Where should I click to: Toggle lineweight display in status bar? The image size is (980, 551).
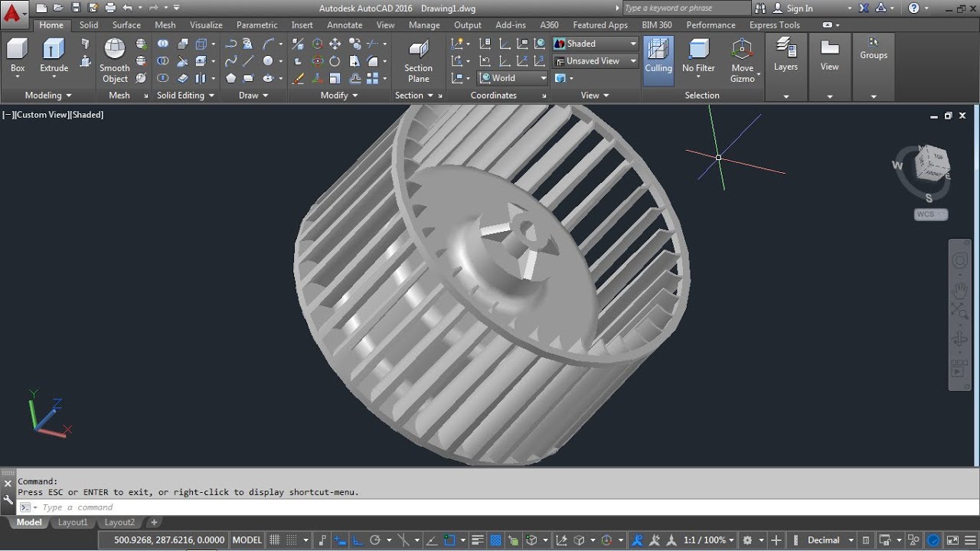(x=477, y=540)
